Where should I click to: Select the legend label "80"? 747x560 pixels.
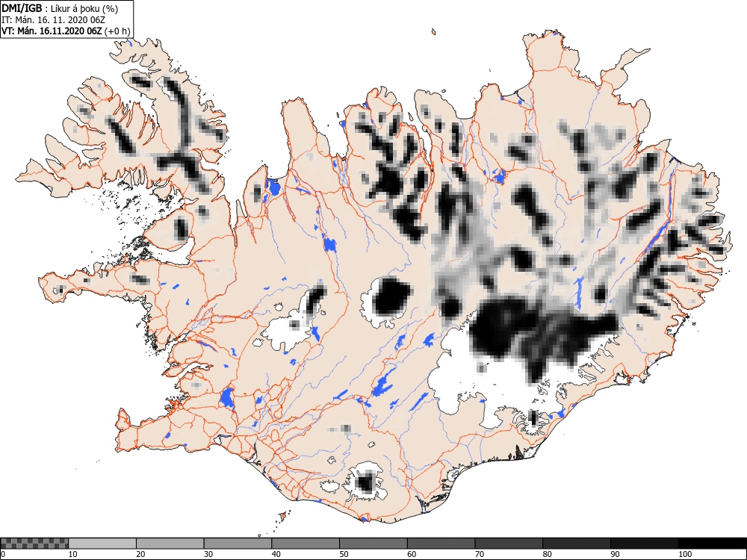click(547, 554)
